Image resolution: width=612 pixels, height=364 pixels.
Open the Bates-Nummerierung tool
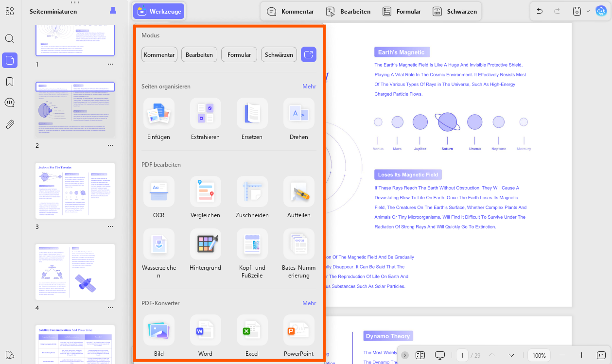[x=298, y=254]
